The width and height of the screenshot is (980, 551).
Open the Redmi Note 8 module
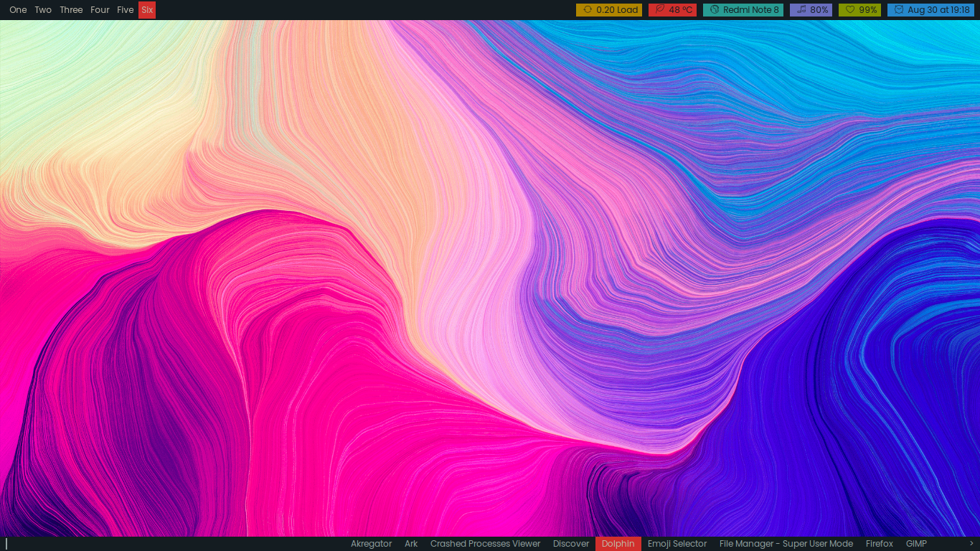click(x=743, y=10)
